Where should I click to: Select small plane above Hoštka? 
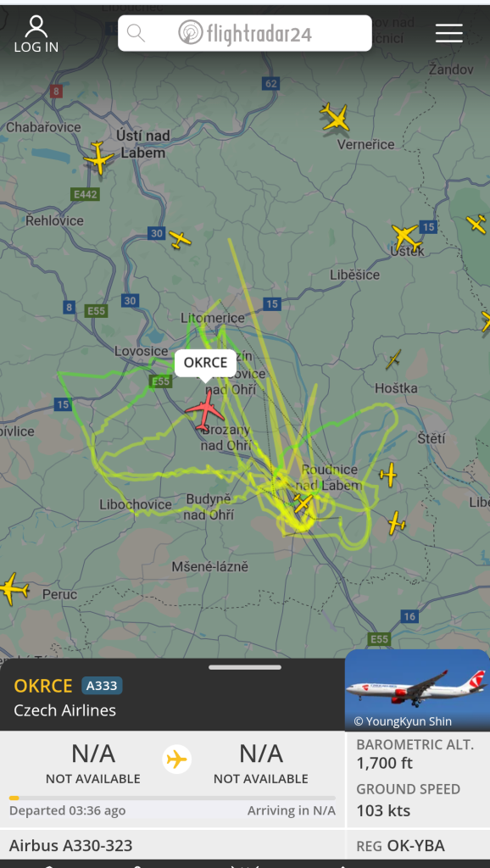[x=393, y=359]
